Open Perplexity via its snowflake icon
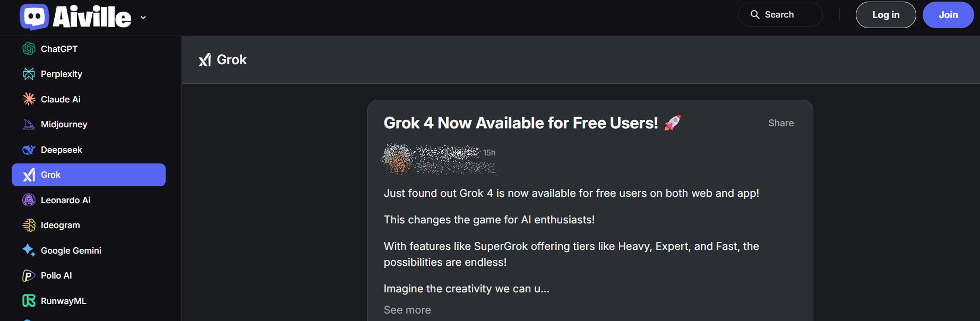The width and height of the screenshot is (980, 321). point(29,74)
